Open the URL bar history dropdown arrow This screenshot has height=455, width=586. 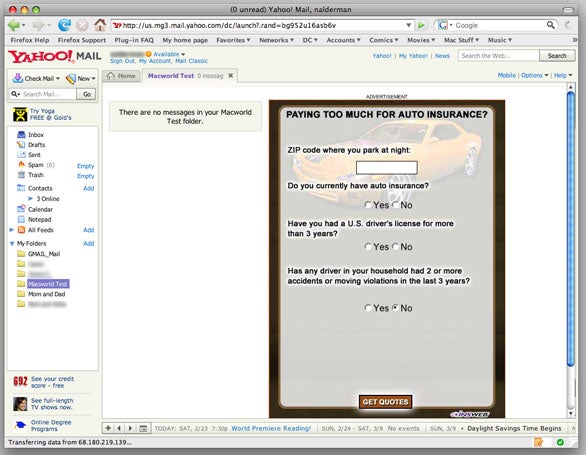[408, 25]
